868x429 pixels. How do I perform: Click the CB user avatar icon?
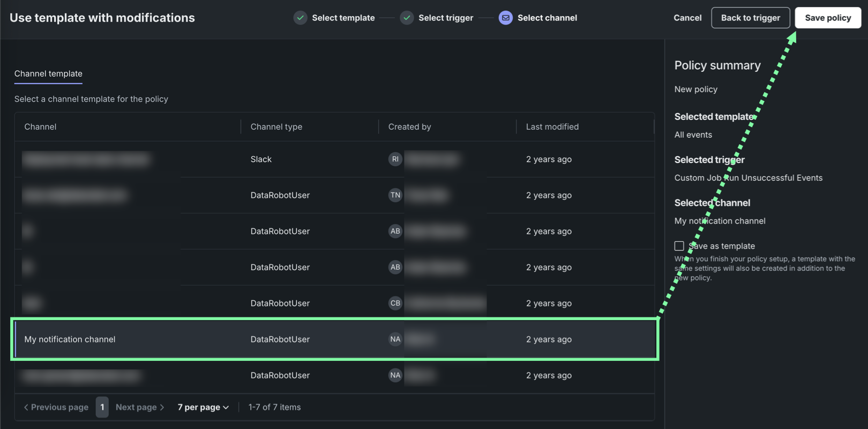[x=395, y=303]
